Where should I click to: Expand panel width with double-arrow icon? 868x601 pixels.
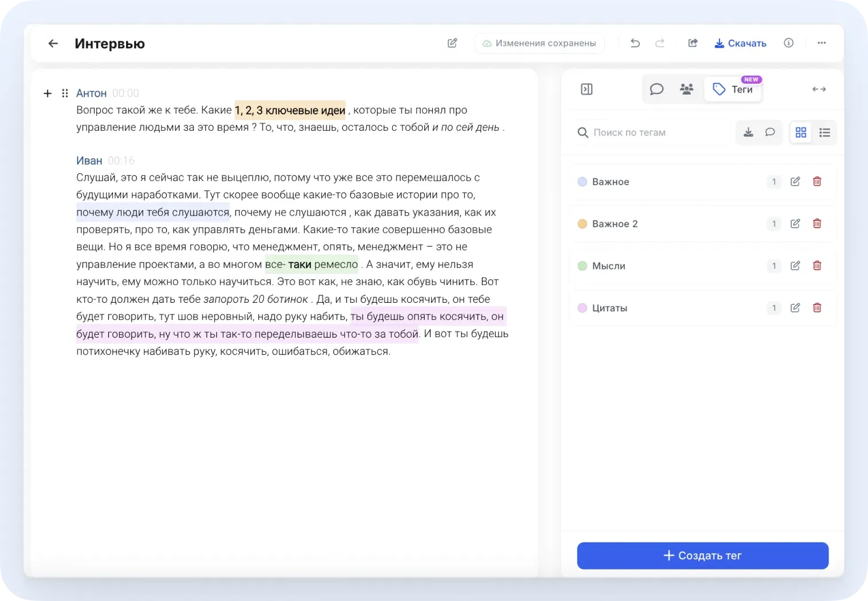point(819,89)
